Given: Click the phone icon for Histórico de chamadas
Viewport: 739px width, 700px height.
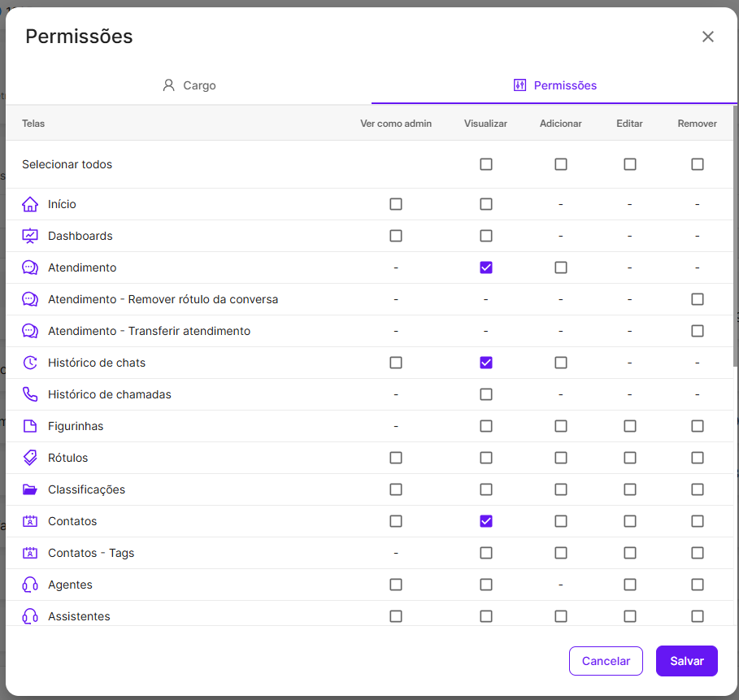Looking at the screenshot, I should point(30,394).
